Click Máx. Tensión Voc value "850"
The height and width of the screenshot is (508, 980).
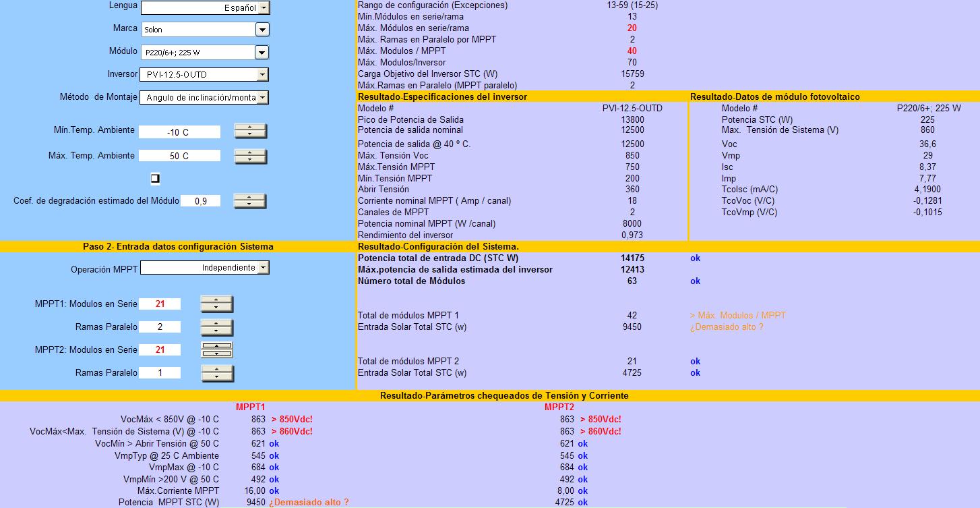(x=632, y=156)
